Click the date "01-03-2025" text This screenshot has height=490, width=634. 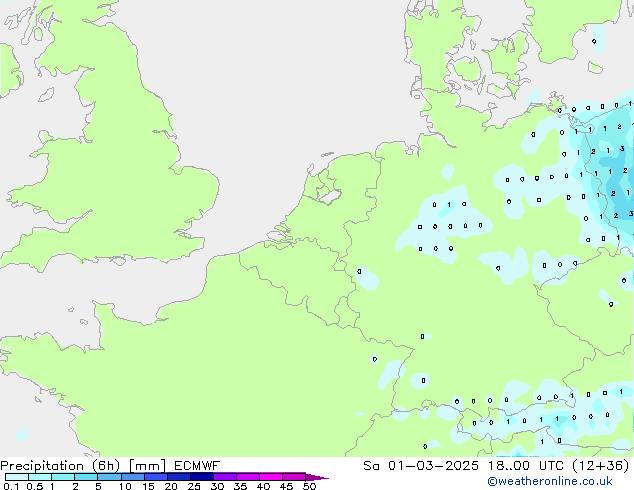tap(433, 466)
